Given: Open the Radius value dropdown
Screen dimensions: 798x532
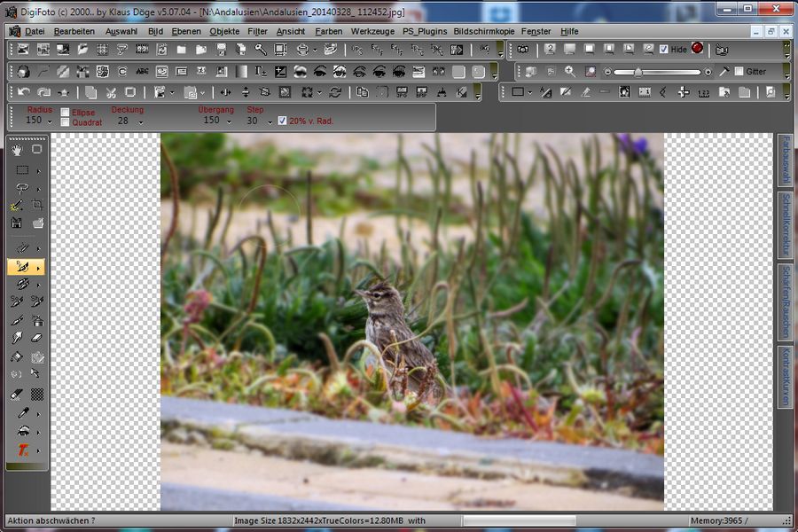Looking at the screenshot, I should click(x=50, y=121).
